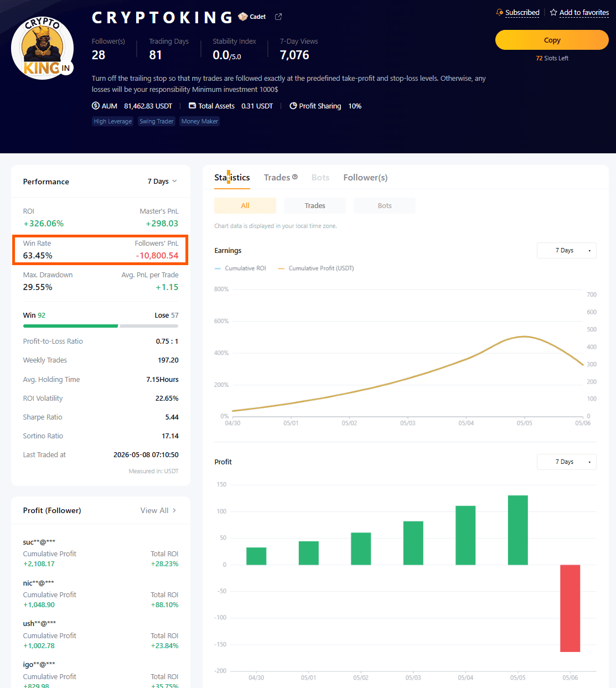Expand View All follower profits

[158, 510]
